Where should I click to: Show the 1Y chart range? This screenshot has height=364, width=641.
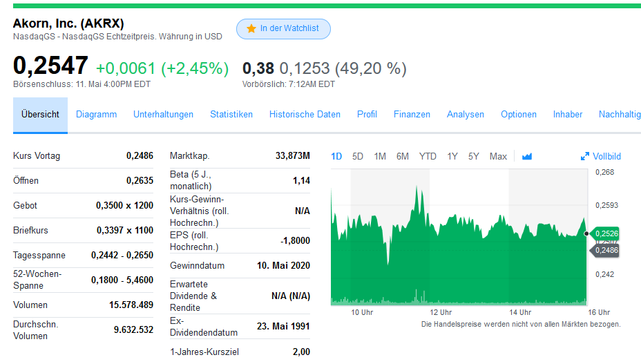(x=452, y=157)
